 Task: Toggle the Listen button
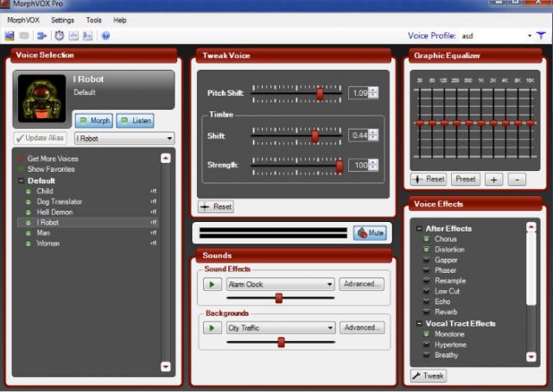[x=135, y=121]
